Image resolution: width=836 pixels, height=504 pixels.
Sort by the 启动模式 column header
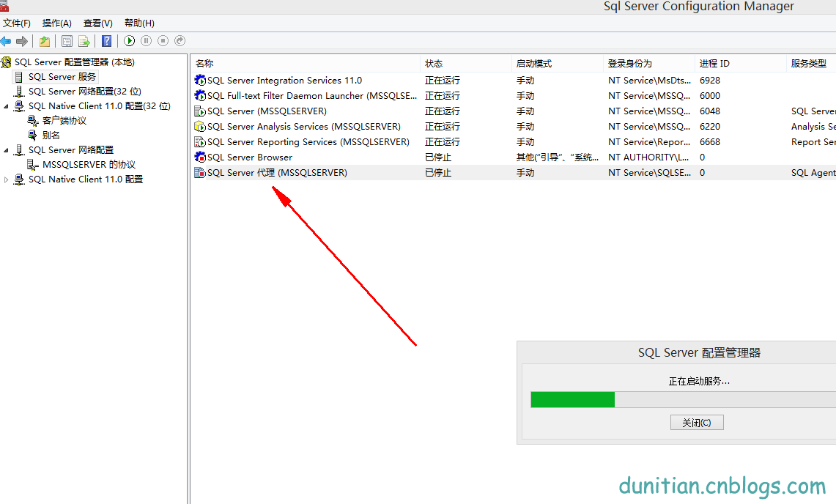click(557, 64)
